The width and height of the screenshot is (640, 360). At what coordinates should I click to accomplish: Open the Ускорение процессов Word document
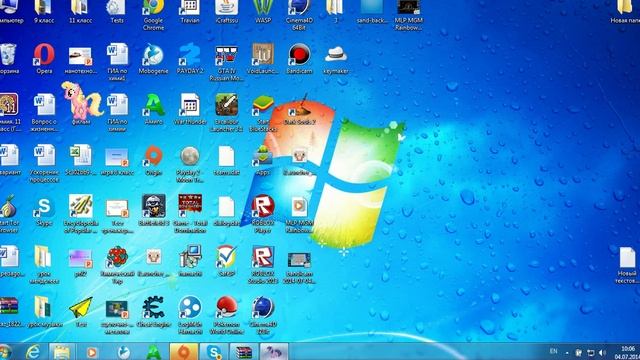coord(44,163)
